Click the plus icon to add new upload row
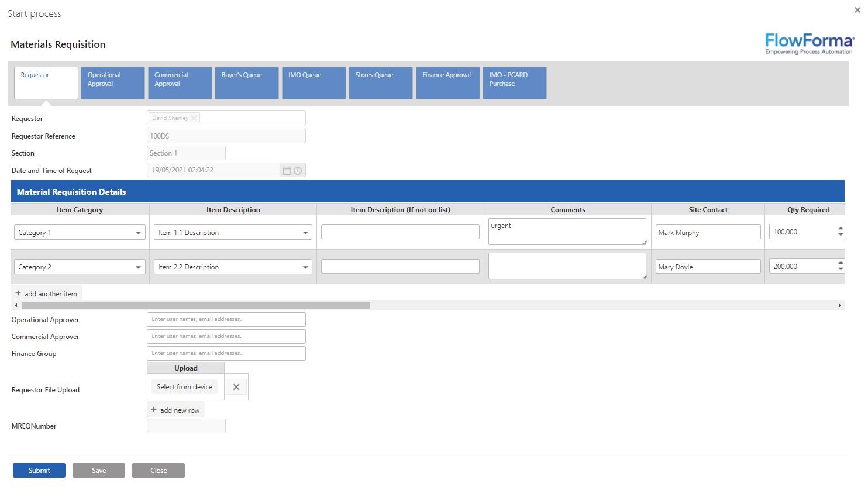The height and width of the screenshot is (501, 868). 154,409
